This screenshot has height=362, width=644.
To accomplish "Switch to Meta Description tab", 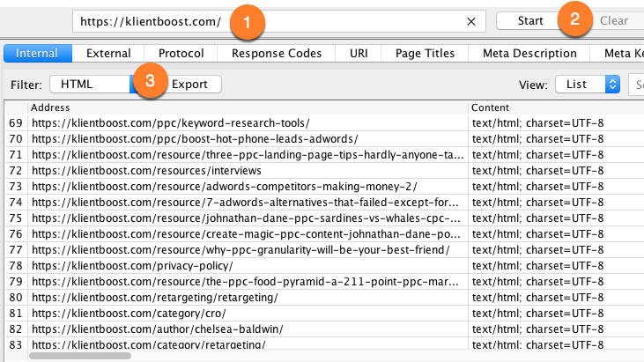I will point(529,54).
